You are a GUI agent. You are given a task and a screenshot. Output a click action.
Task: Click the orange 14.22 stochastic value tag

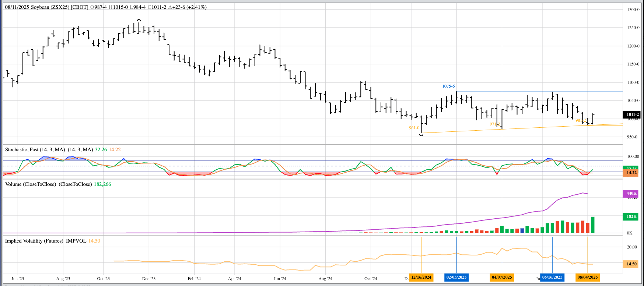pyautogui.click(x=631, y=173)
